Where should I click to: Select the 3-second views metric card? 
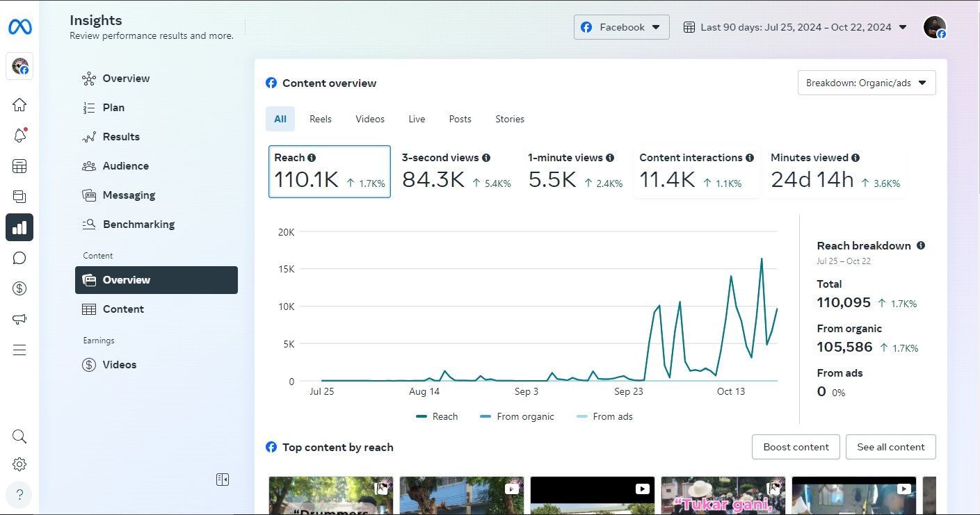[x=456, y=172]
